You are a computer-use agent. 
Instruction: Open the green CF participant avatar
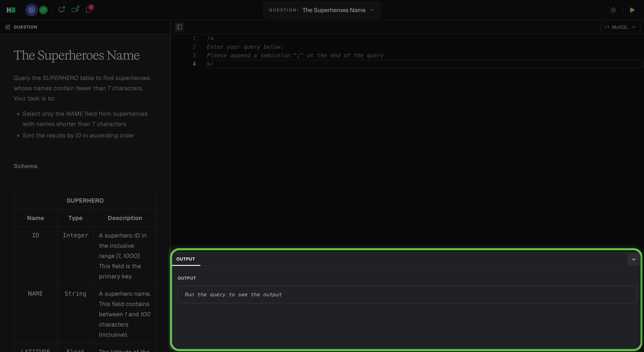[x=43, y=10]
